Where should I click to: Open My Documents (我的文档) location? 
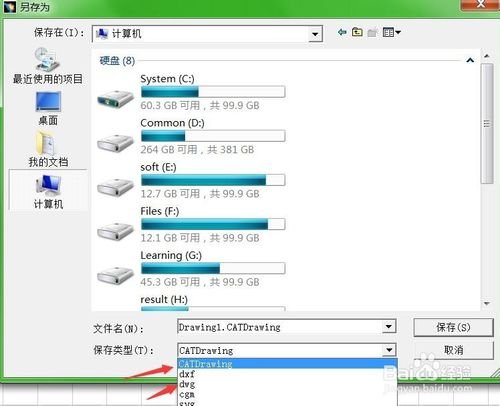48,149
